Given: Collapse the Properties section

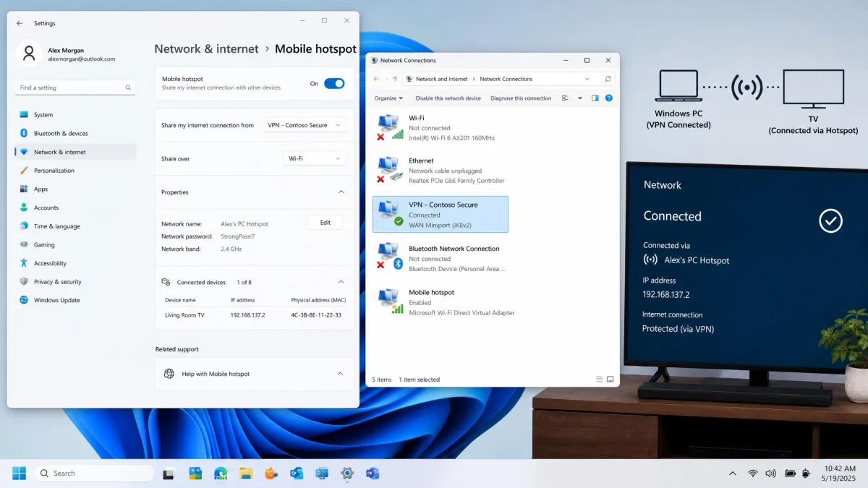Looking at the screenshot, I should coord(341,192).
